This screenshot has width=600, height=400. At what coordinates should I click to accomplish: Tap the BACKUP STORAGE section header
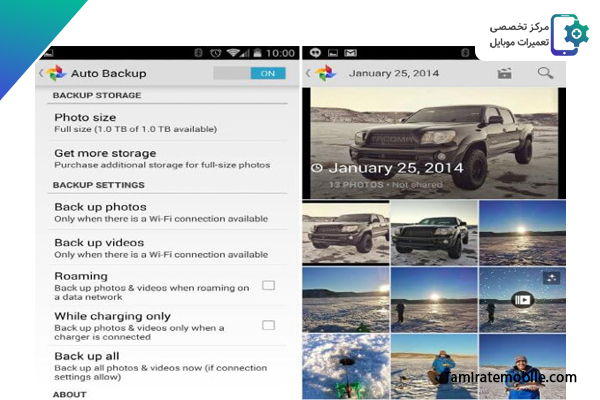[97, 95]
